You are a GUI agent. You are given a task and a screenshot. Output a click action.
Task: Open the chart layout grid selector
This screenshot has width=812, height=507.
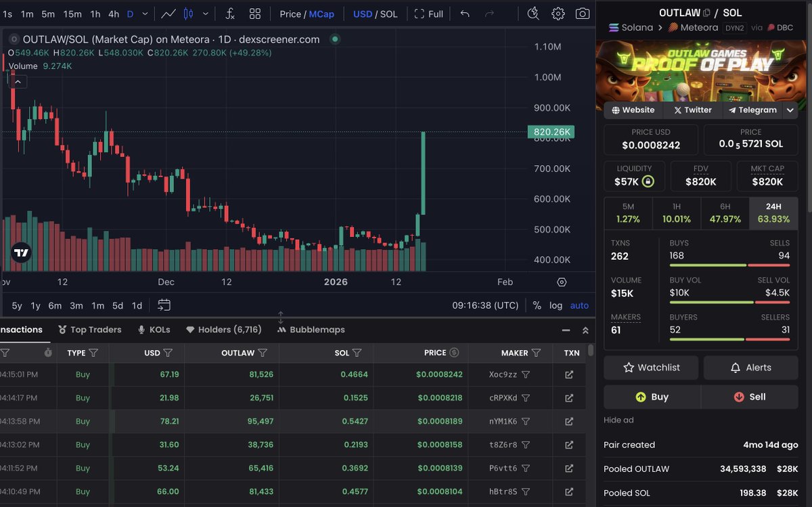coord(255,14)
